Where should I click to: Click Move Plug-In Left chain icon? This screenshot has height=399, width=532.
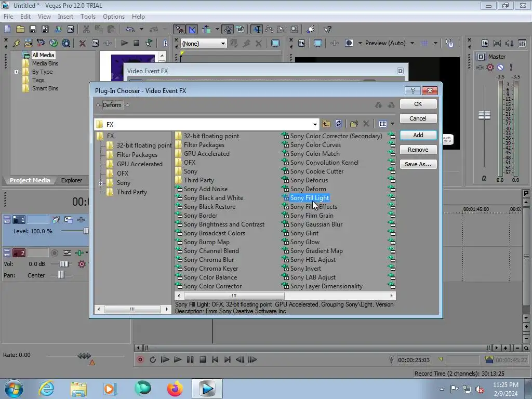click(378, 105)
